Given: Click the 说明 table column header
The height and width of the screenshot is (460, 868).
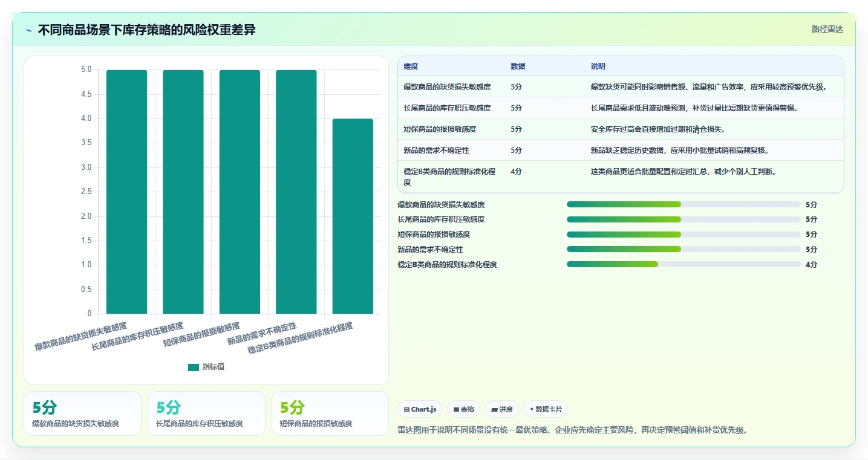Looking at the screenshot, I should click(598, 66).
